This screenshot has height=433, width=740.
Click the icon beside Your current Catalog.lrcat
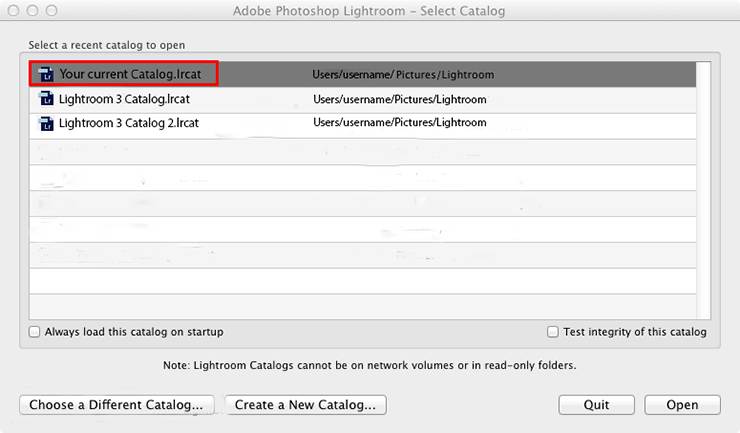coord(46,74)
